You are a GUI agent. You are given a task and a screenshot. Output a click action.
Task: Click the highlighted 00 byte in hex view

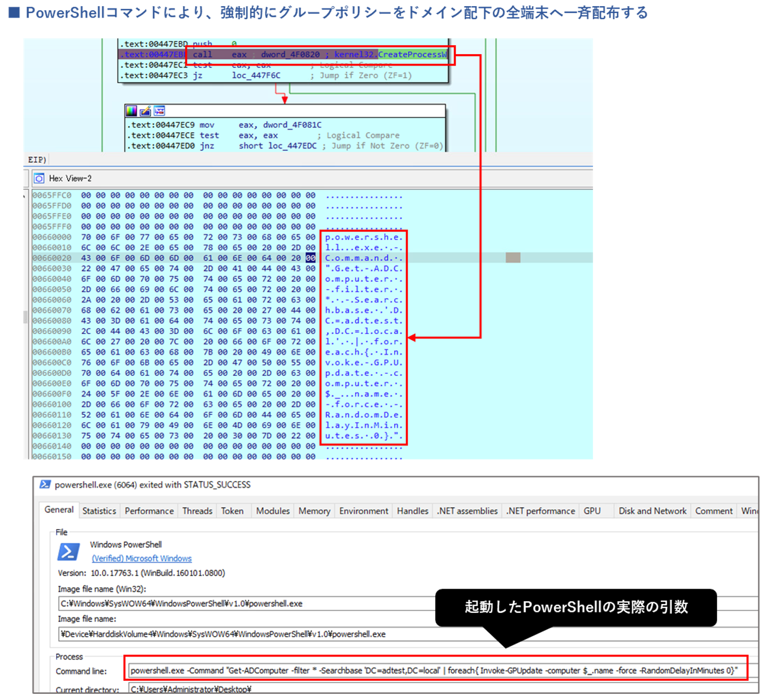[311, 258]
